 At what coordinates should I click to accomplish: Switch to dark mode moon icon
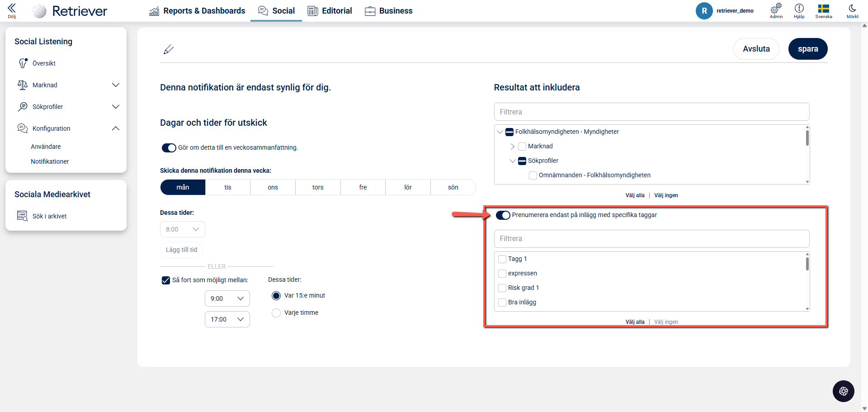click(x=852, y=9)
